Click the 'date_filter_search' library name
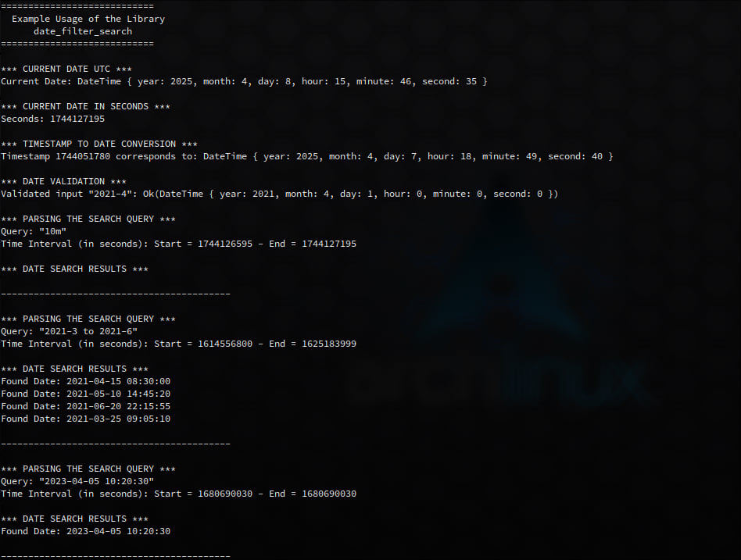The height and width of the screenshot is (560, 741). [x=83, y=32]
